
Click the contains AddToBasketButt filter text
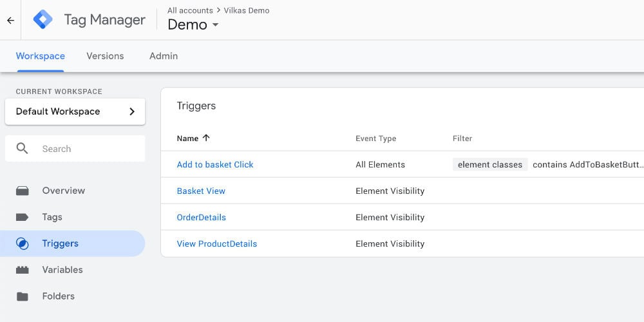click(588, 165)
